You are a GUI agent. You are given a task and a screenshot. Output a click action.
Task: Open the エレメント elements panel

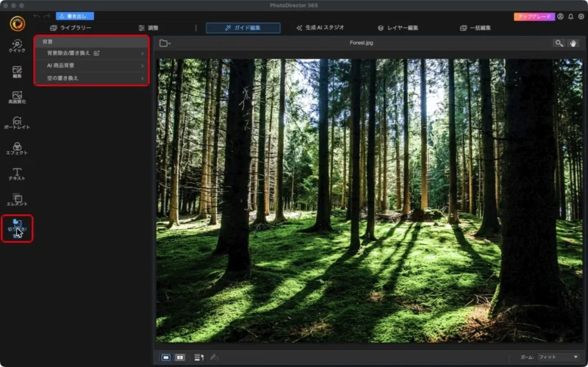click(x=17, y=199)
